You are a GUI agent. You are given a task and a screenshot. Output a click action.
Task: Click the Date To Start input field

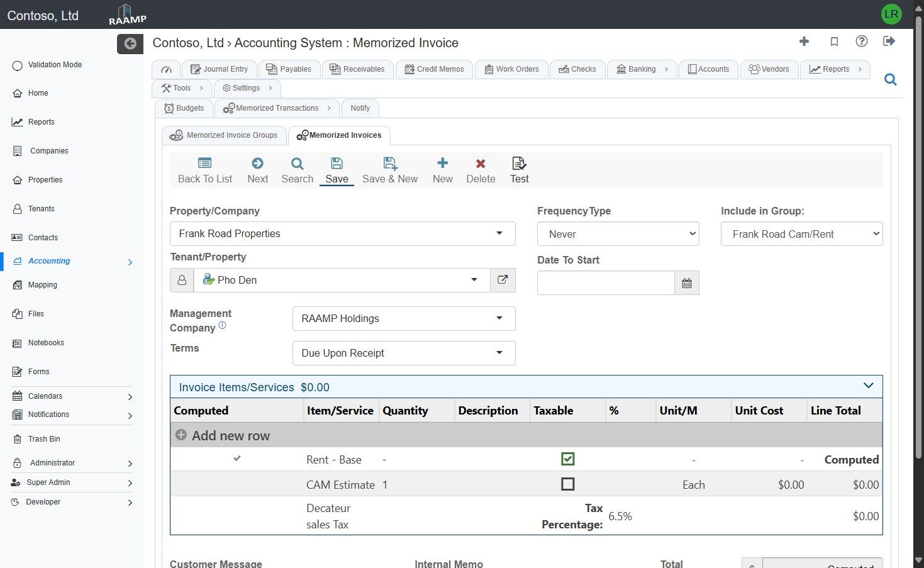605,283
